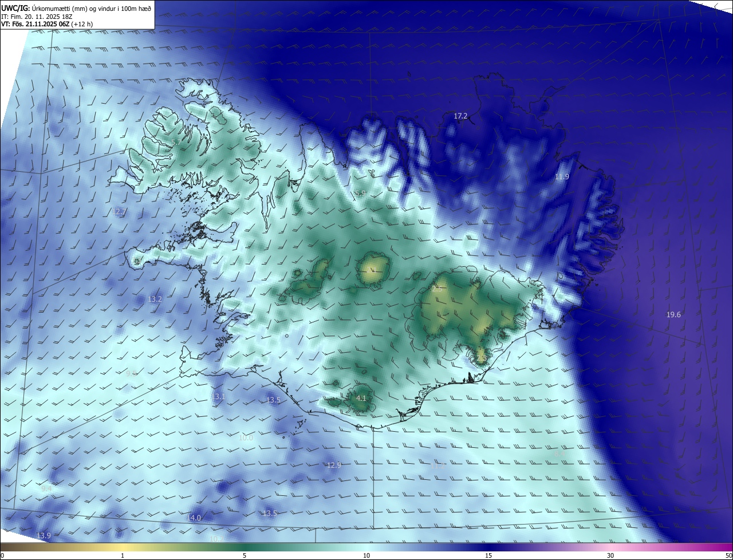
Task: Click the precipitation color scale bar
Action: point(366,547)
